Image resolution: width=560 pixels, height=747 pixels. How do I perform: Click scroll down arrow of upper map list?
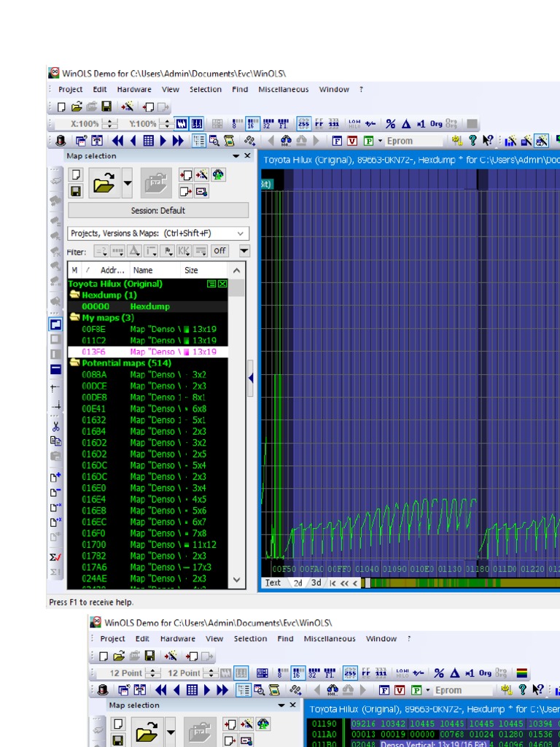(237, 580)
